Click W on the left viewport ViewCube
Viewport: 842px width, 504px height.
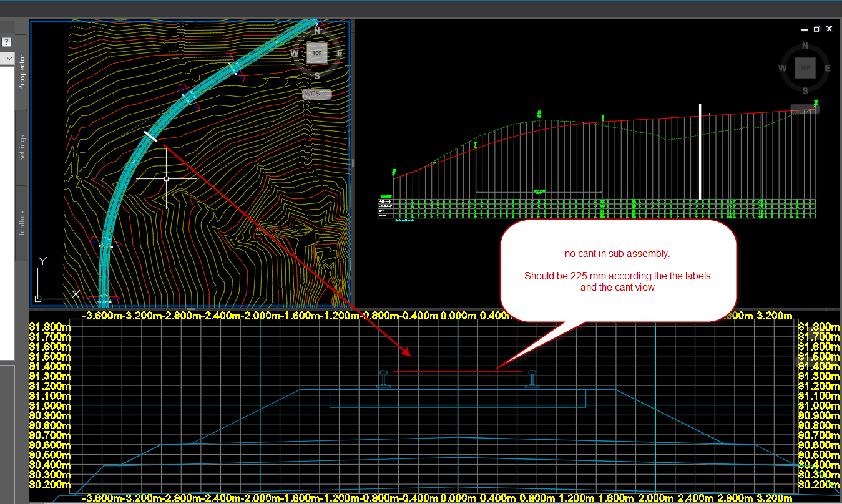pos(294,53)
